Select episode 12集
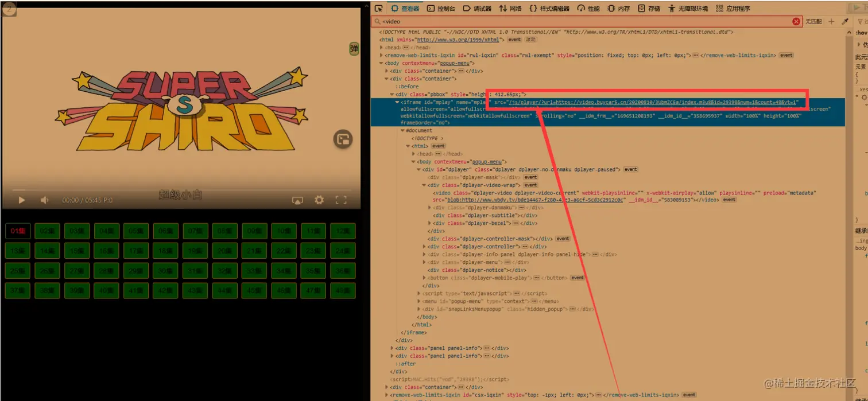 click(343, 231)
